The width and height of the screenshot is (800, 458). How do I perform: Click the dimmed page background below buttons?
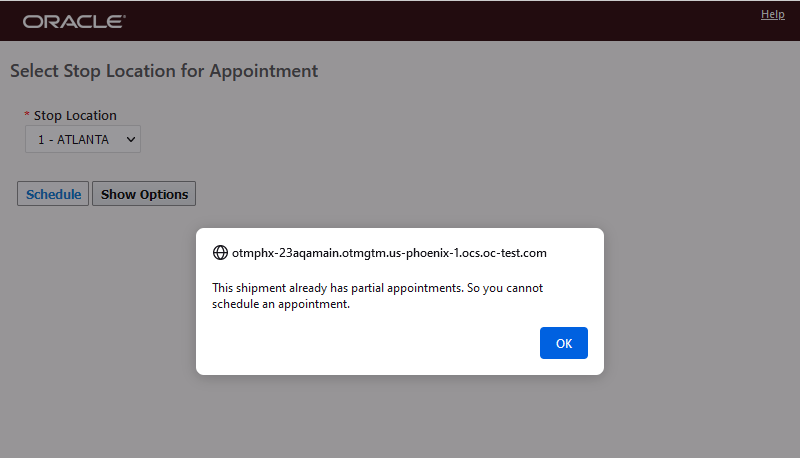400,420
